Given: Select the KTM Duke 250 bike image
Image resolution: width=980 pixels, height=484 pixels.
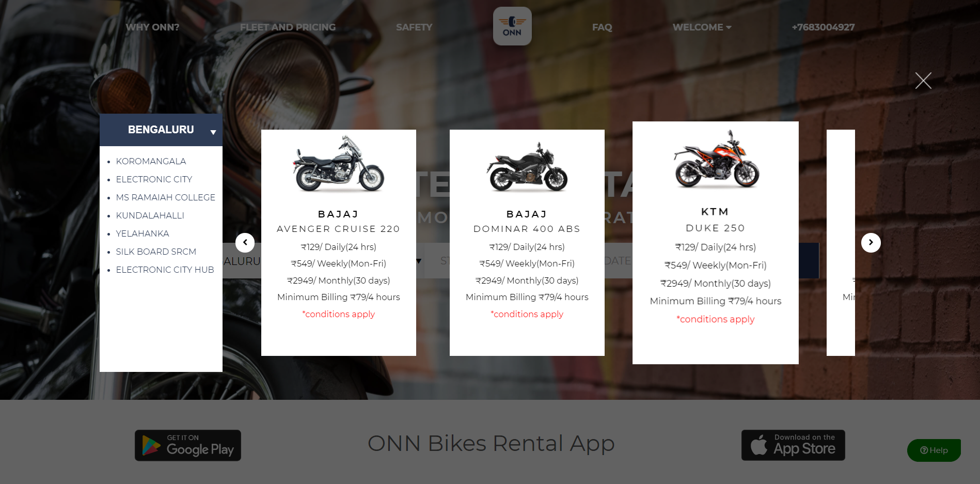Looking at the screenshot, I should click(x=716, y=159).
